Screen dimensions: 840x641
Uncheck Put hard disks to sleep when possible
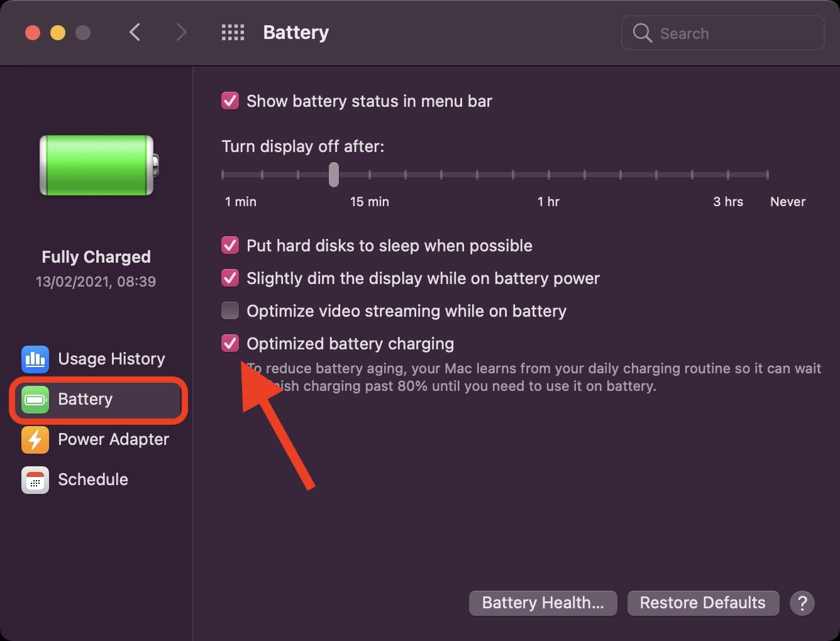230,245
